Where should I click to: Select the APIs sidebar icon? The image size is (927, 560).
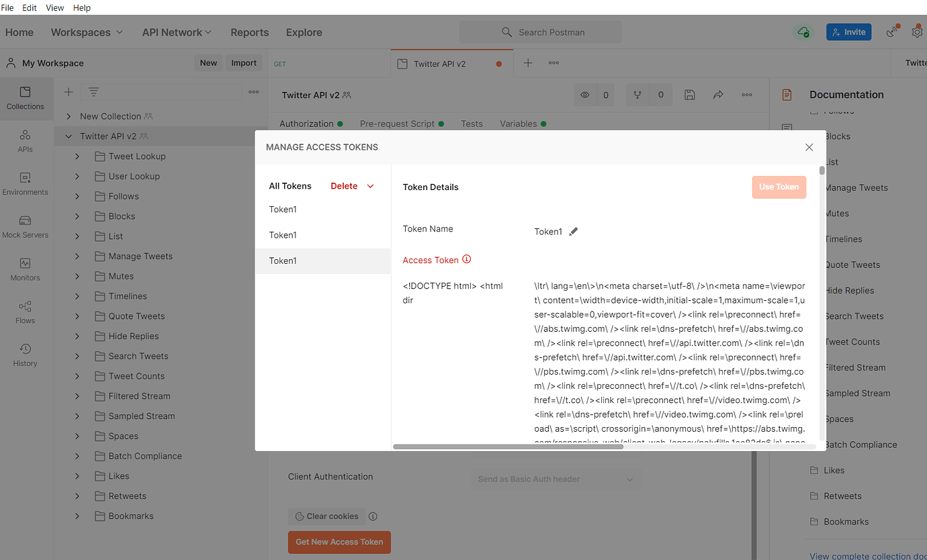pyautogui.click(x=26, y=141)
